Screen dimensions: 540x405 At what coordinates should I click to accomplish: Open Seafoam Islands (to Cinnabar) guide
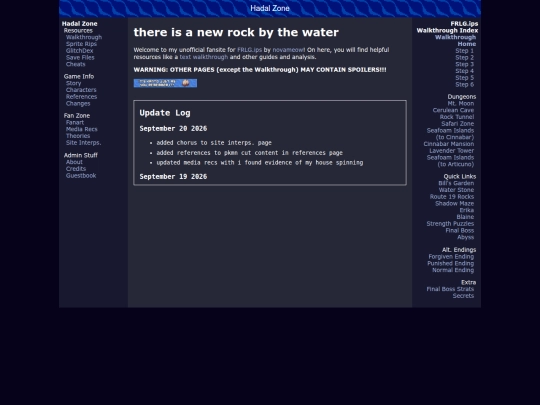(x=450, y=134)
